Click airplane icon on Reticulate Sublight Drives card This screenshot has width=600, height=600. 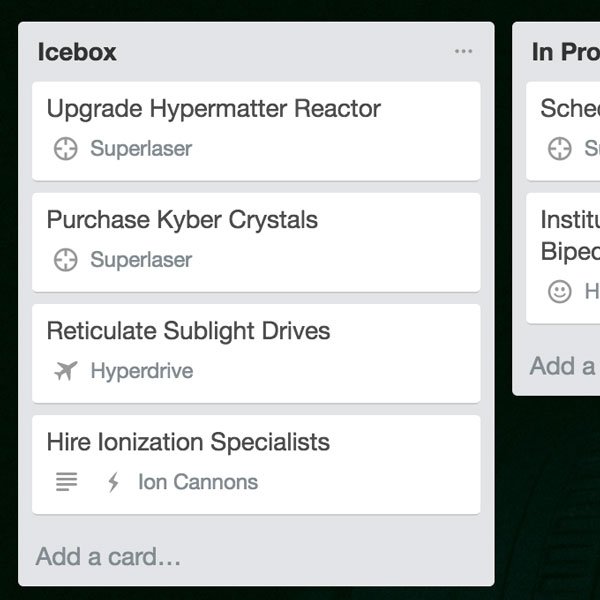click(65, 371)
